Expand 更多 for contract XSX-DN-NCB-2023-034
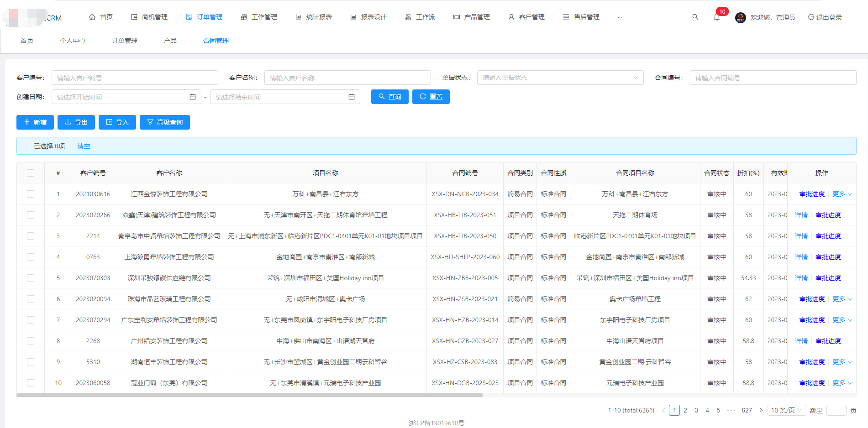The image size is (868, 428). (842, 194)
